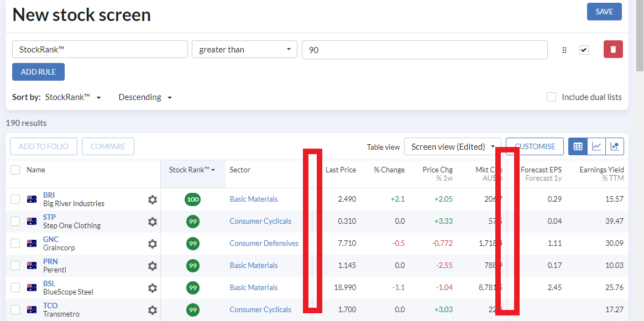Switch to line chart view
Screen dimensions: 644x321
click(x=597, y=146)
